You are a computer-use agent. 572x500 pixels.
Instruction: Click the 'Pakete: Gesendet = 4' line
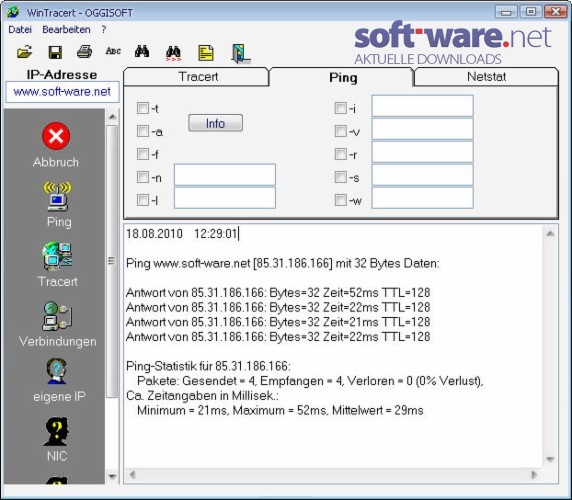[x=310, y=381]
